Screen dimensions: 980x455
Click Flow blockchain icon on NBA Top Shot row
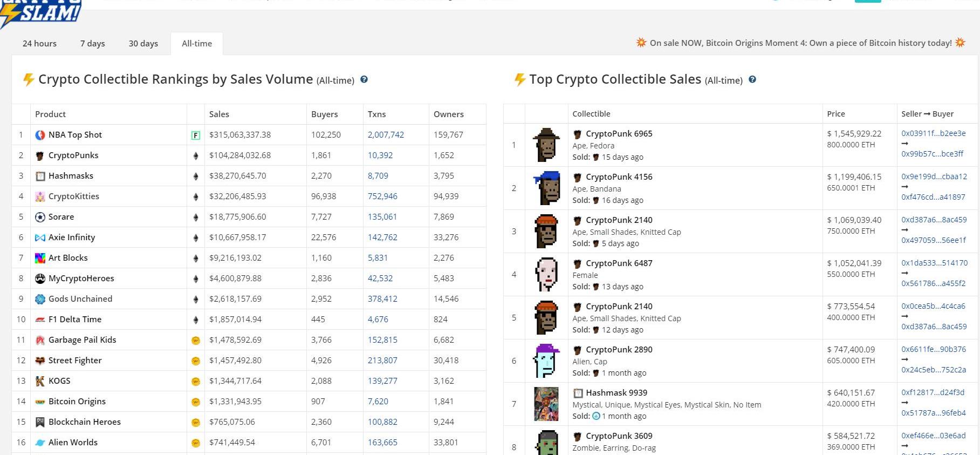pyautogui.click(x=195, y=135)
